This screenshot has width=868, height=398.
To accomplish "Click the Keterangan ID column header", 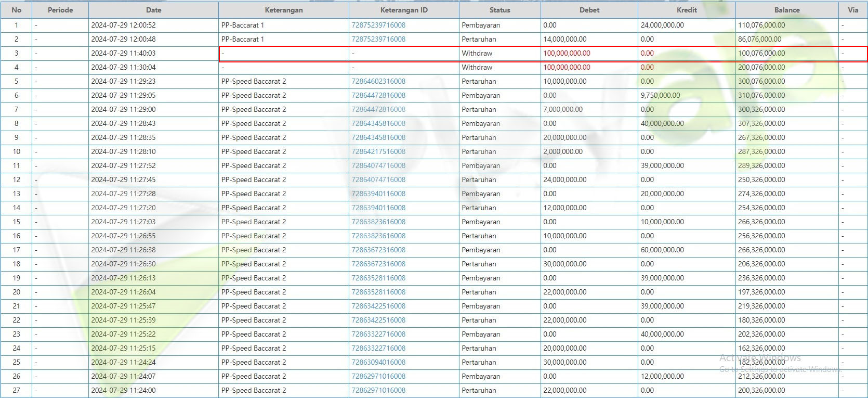I will coord(404,10).
